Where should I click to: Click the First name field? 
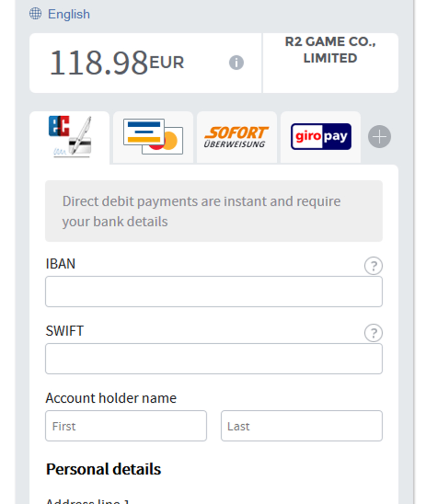point(126,426)
